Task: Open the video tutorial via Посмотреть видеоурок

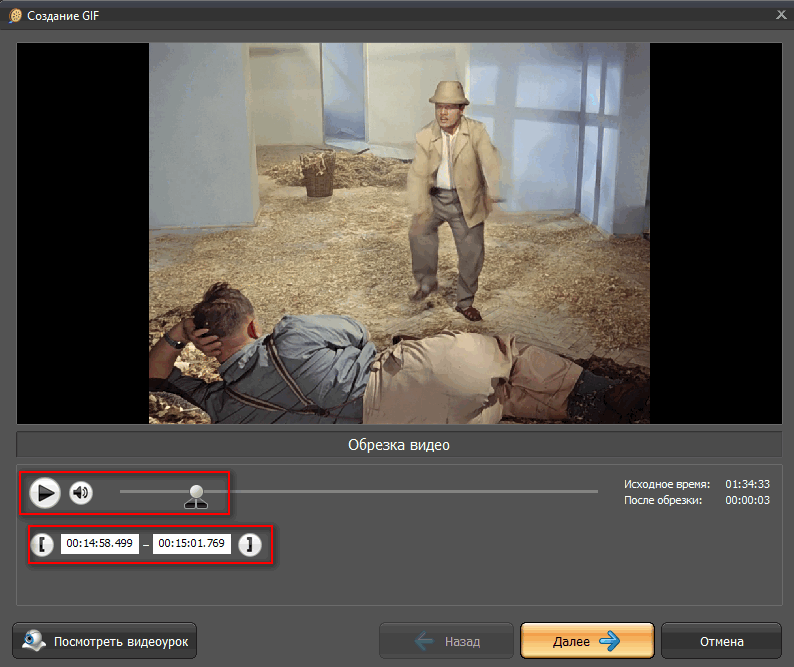Action: click(x=104, y=641)
